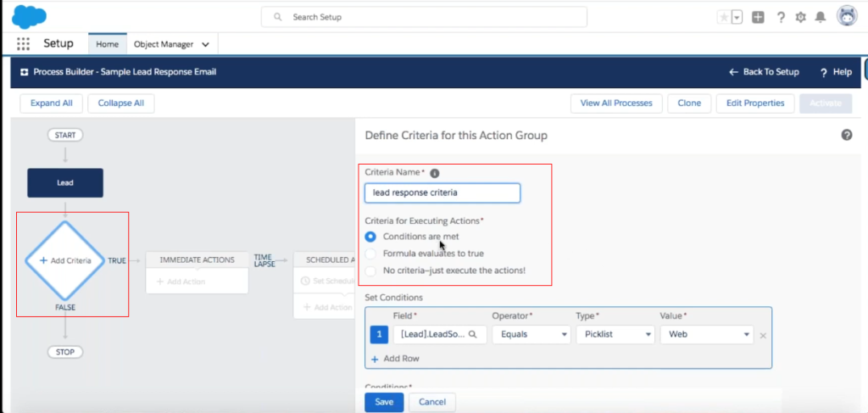
Task: Click the Cancel button
Action: pos(432,403)
